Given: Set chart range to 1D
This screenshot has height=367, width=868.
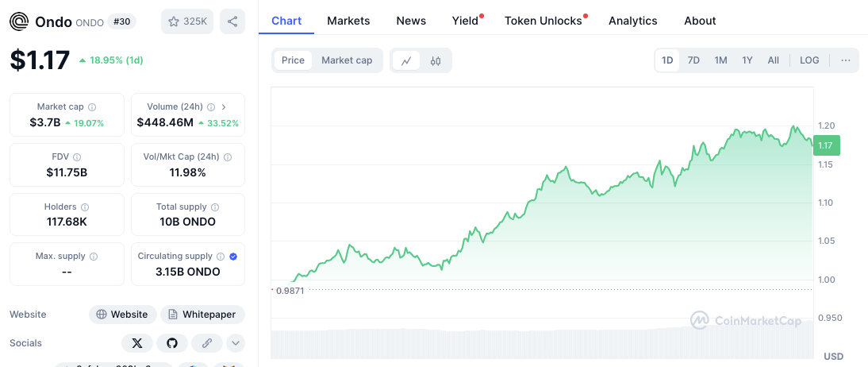Looking at the screenshot, I should [667, 60].
